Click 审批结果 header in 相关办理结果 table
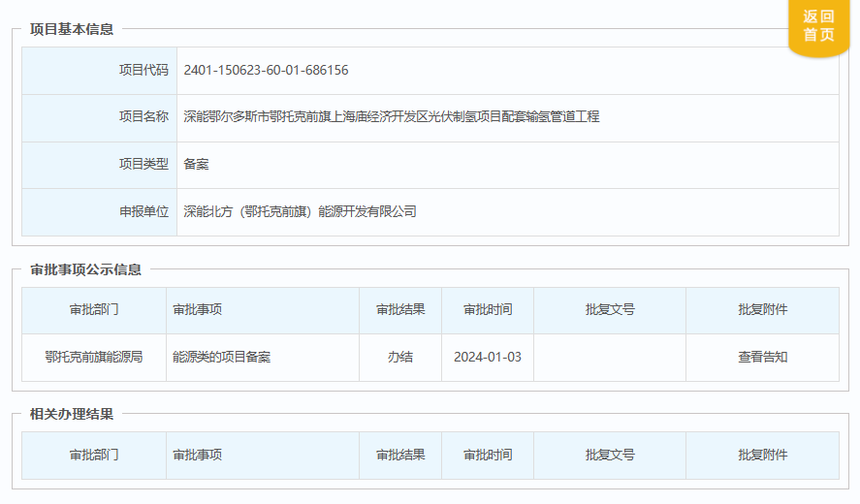Image resolution: width=860 pixels, height=504 pixels. [400, 455]
